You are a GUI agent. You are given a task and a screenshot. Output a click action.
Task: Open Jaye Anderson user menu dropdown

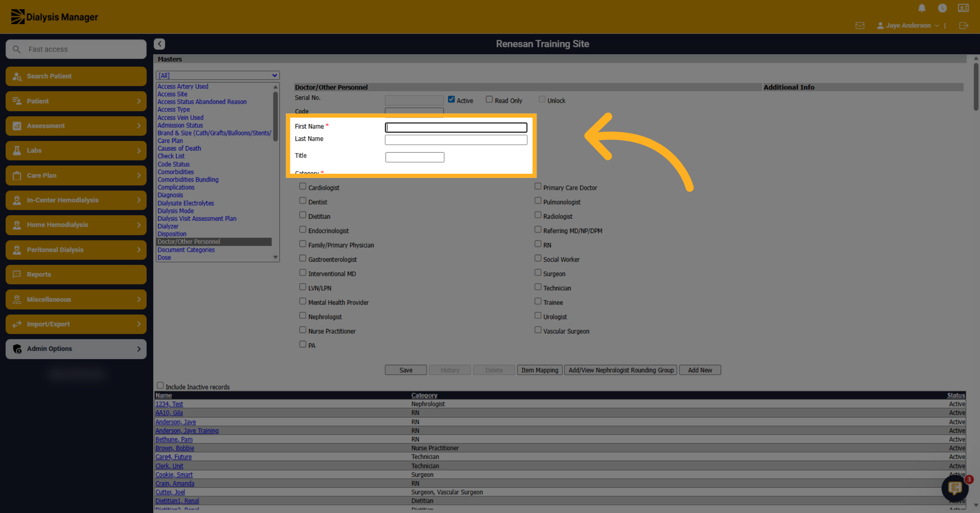click(908, 25)
